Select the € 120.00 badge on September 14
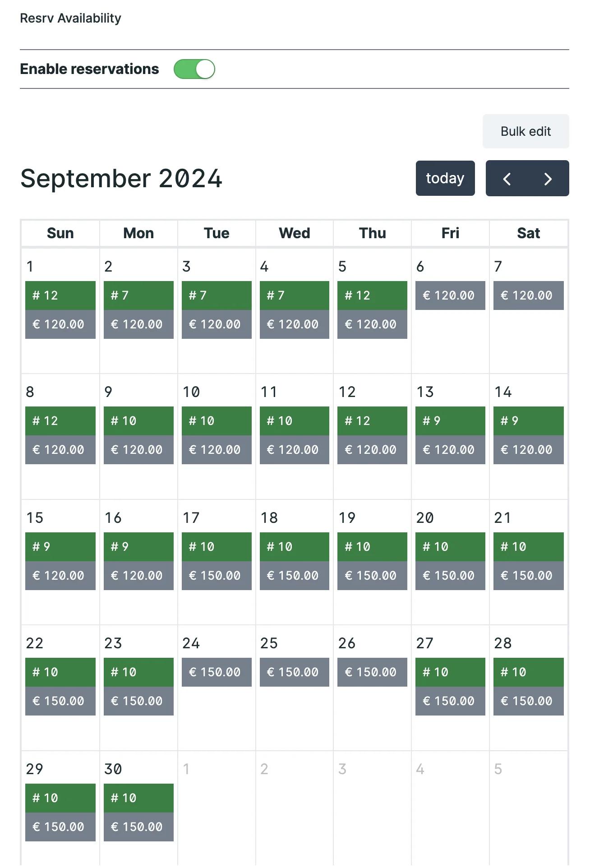590x868 pixels. 528,449
